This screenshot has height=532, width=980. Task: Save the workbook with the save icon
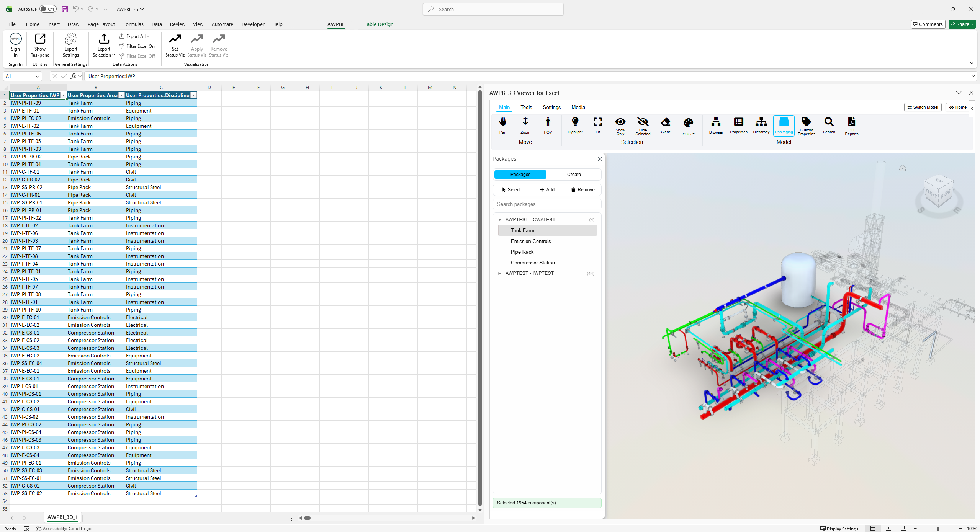pos(64,9)
